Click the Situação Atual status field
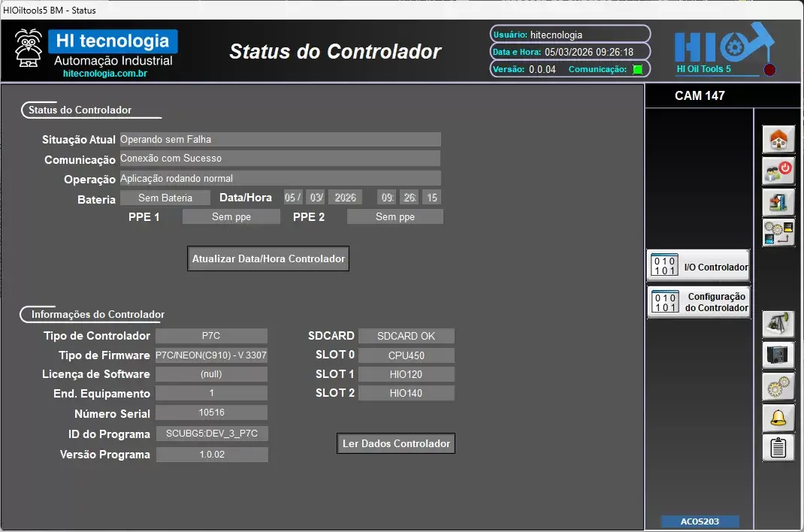The height and width of the screenshot is (532, 804). click(x=280, y=139)
